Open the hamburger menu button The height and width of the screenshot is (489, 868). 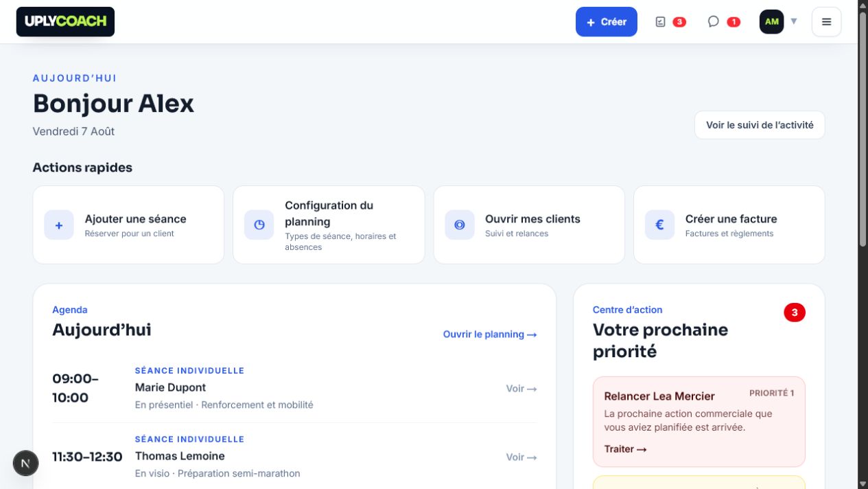(x=826, y=22)
